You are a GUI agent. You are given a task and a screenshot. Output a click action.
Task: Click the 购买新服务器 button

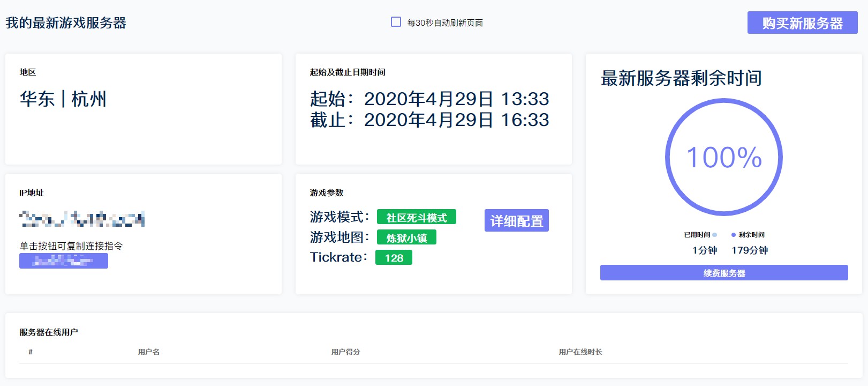click(x=802, y=23)
